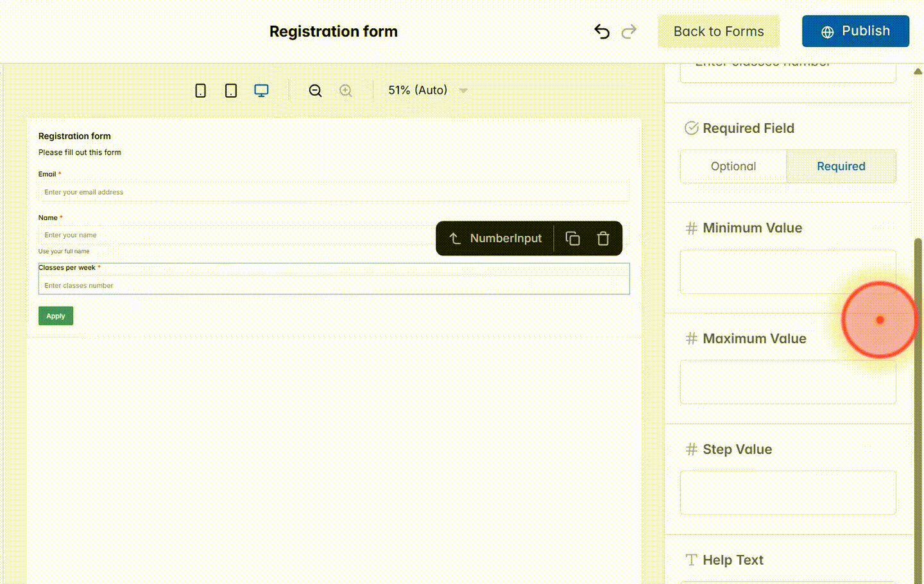Undo the last change
Image resolution: width=924 pixels, height=584 pixels.
pos(601,31)
